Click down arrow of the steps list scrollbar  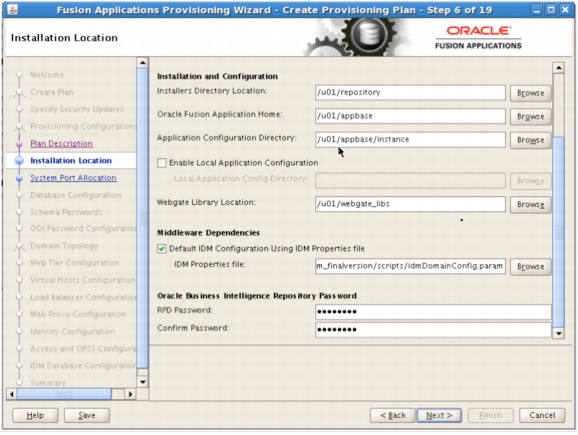click(x=142, y=382)
